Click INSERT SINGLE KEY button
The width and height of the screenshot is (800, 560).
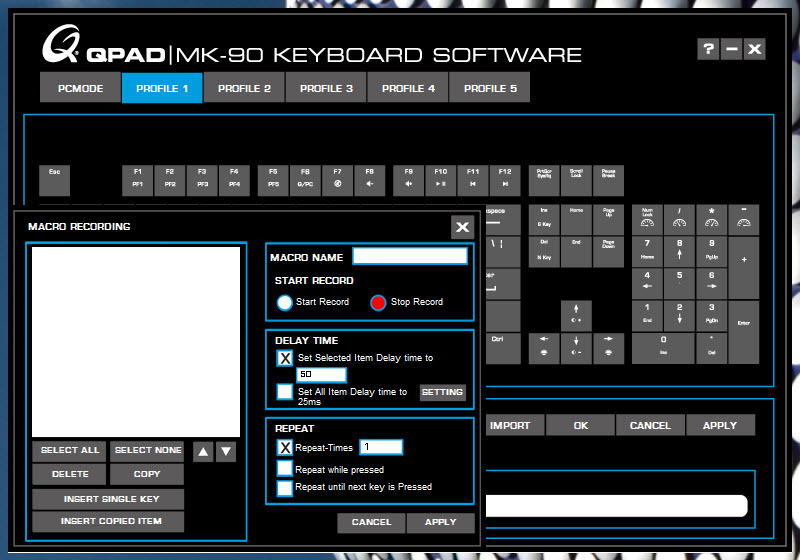pos(108,499)
